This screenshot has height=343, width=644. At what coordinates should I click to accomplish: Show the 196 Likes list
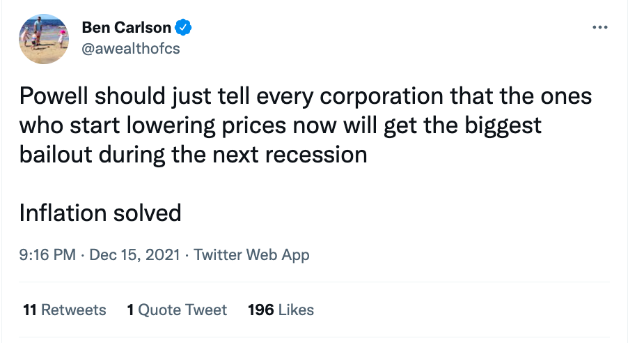coord(281,310)
